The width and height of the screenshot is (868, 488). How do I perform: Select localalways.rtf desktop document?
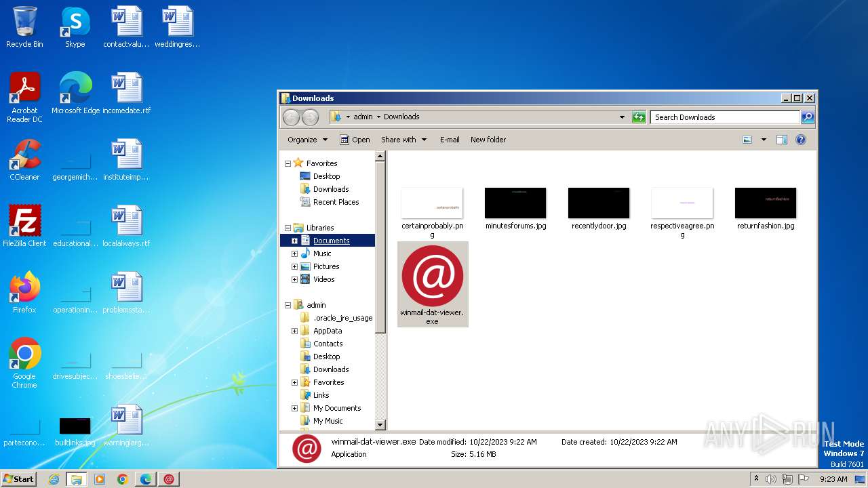(127, 226)
